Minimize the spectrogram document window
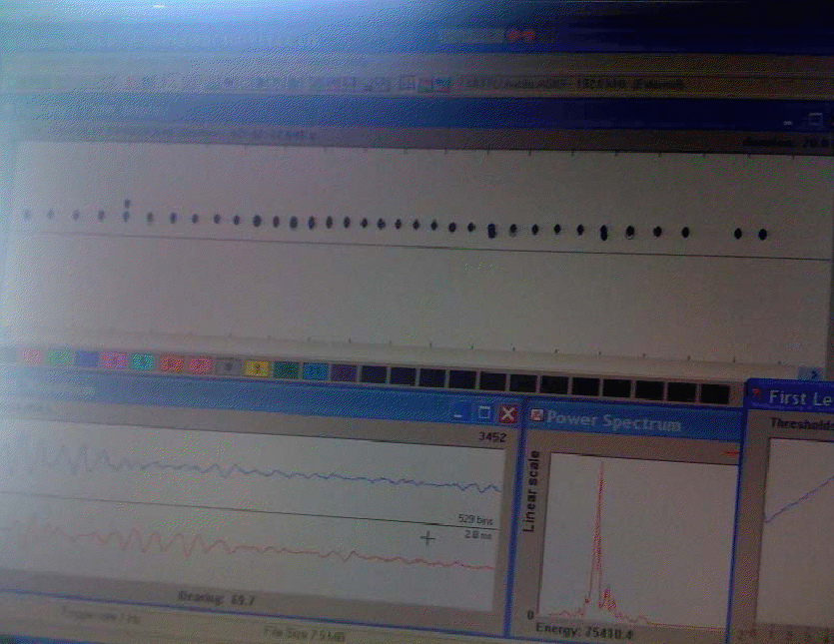 tap(788, 121)
